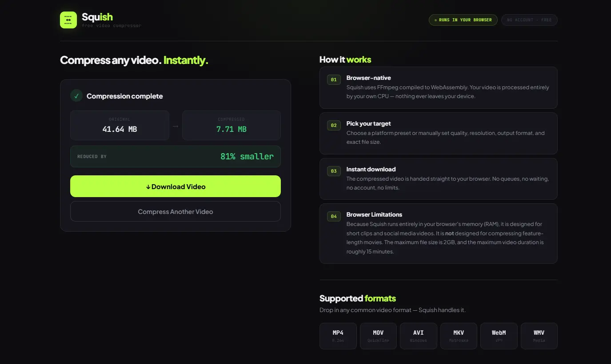Select the WMV format card
This screenshot has height=364, width=611.
pos(539,336)
